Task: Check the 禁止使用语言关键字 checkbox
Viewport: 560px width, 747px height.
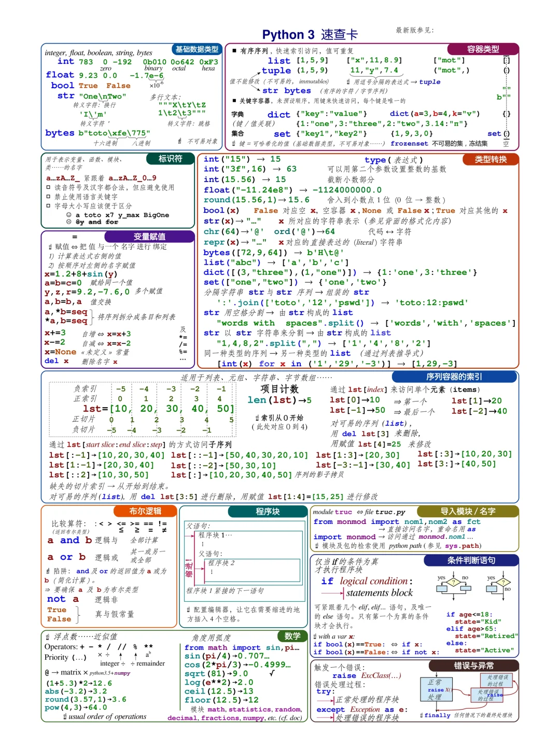Action: [48, 196]
